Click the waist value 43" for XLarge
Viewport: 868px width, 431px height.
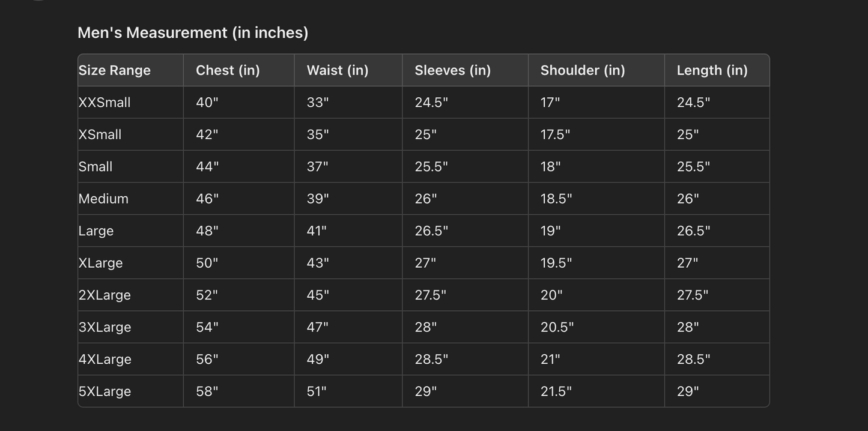pyautogui.click(x=318, y=263)
